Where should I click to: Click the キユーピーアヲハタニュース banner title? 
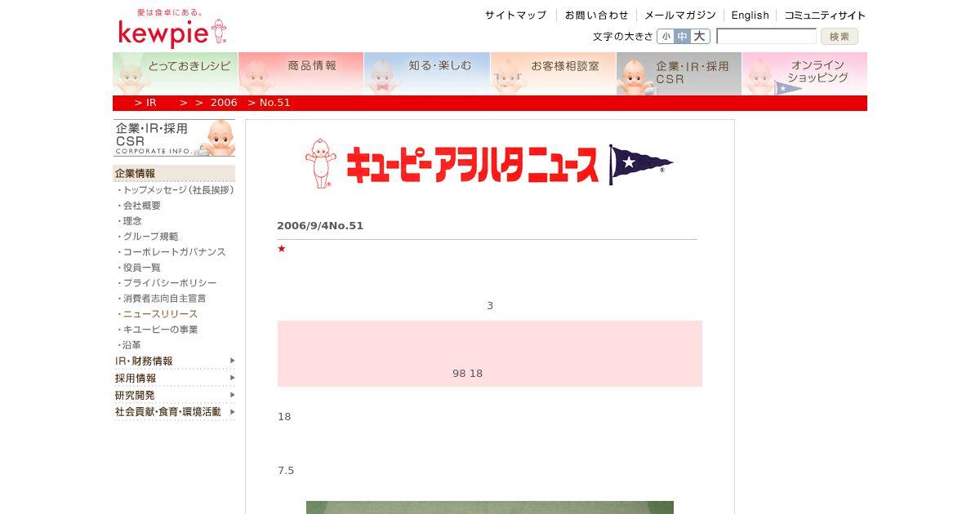pos(472,165)
